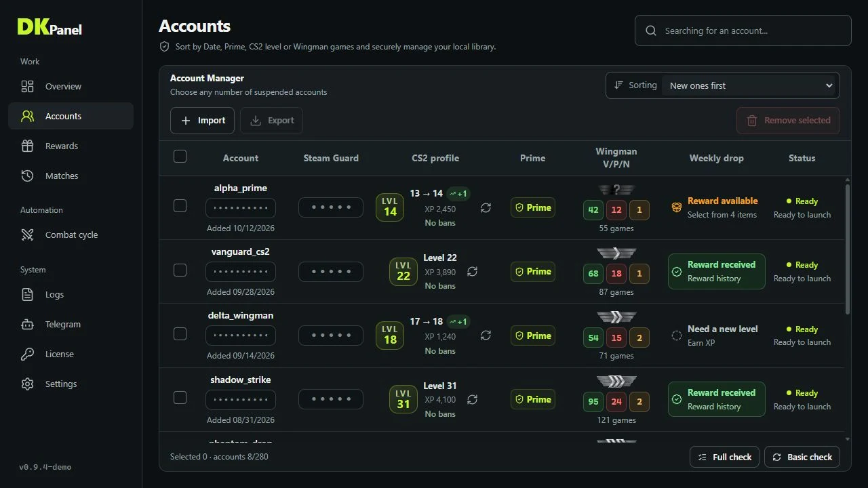Image resolution: width=868 pixels, height=488 pixels.
Task: Click the Account column header
Action: pos(241,158)
